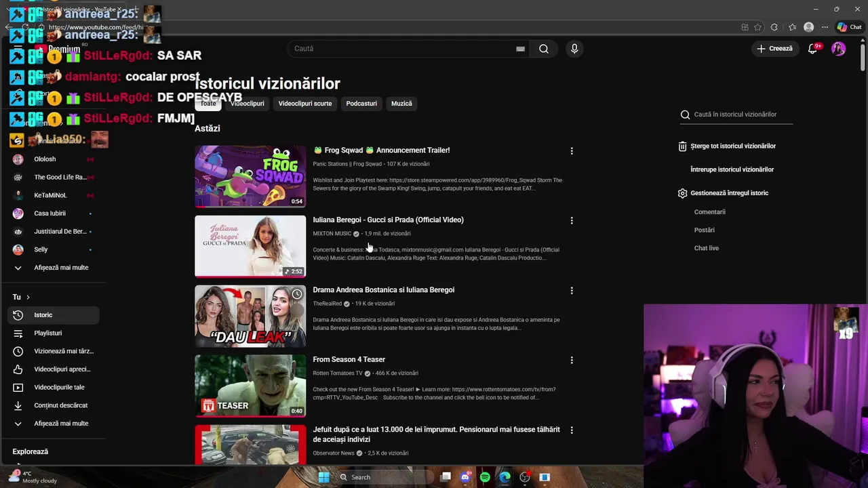Viewport: 868px width, 488px height.
Task: Select the Muzică filter chip
Action: [401, 104]
